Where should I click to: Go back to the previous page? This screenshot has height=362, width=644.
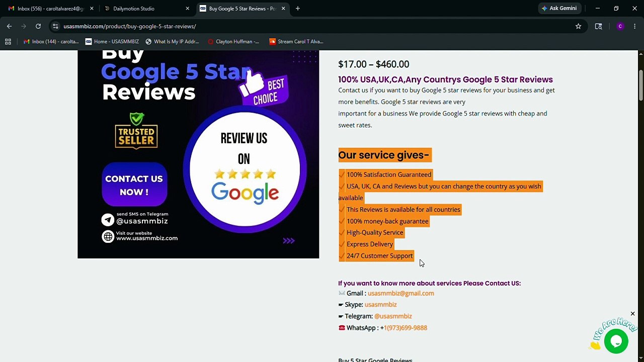(x=9, y=26)
